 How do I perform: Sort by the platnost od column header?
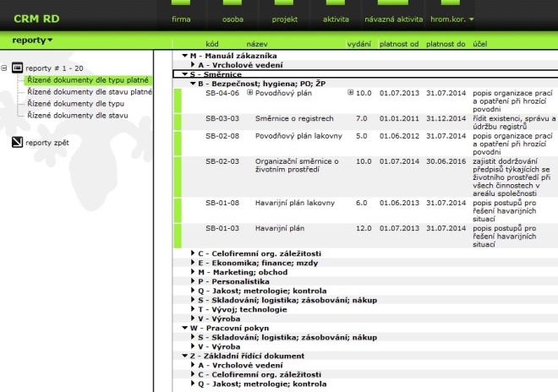400,43
